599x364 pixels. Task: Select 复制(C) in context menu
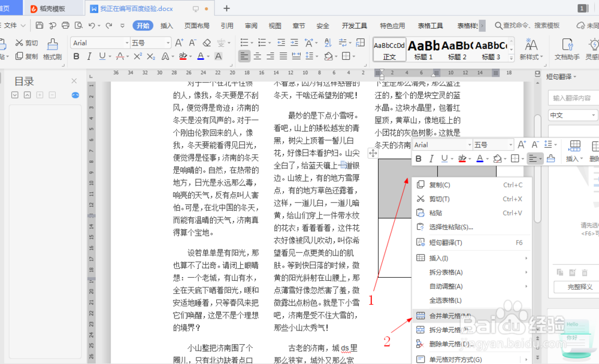point(472,185)
